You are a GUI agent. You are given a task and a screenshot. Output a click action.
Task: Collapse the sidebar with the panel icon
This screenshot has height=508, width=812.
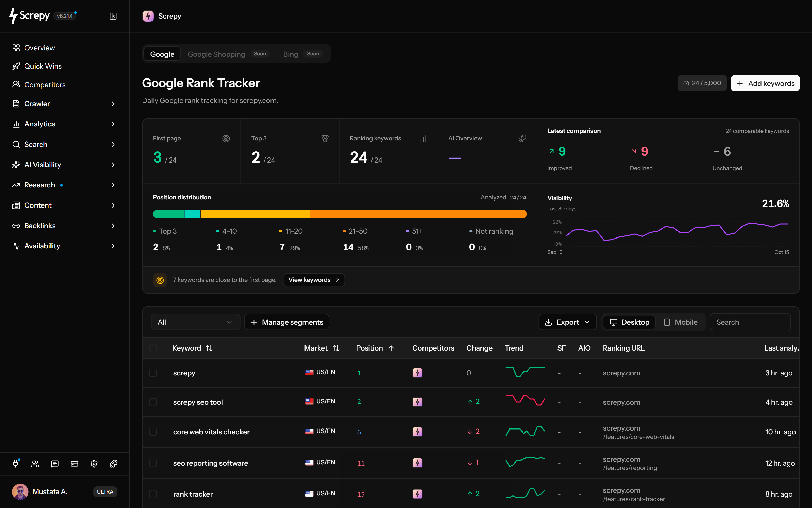pyautogui.click(x=113, y=16)
